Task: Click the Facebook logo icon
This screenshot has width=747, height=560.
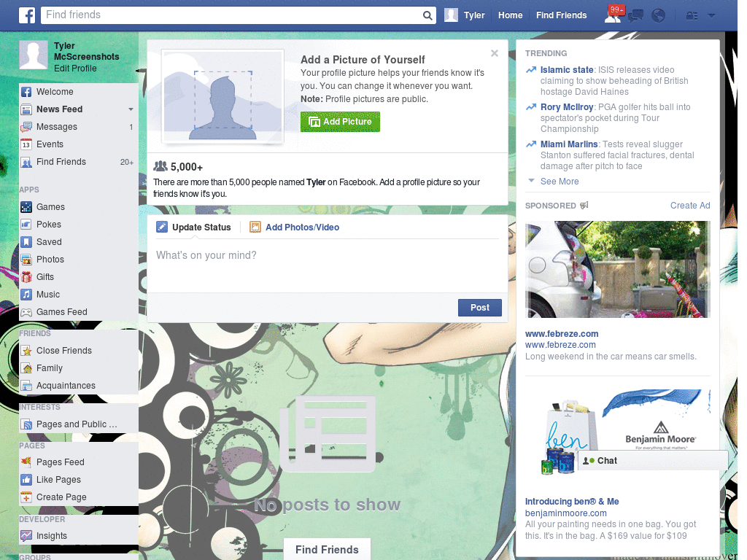Action: point(27,15)
